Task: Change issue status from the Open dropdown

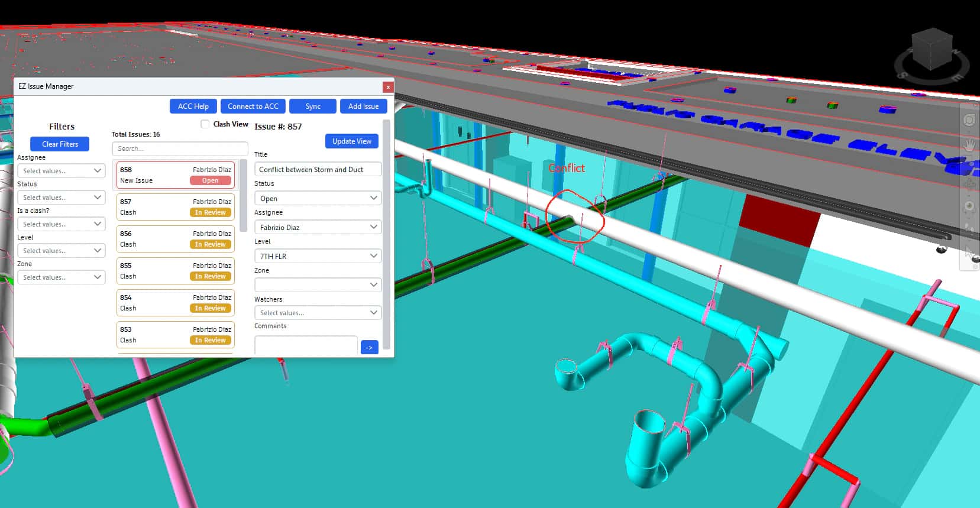Action: tap(318, 198)
